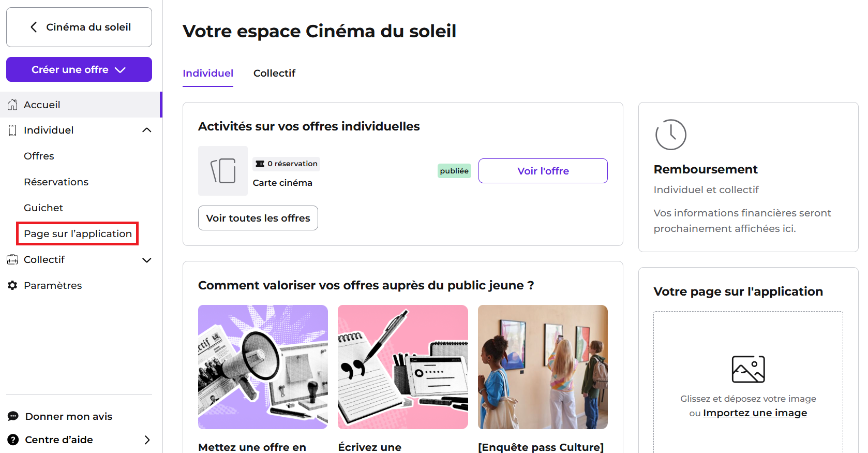Click the Écrivez une article title

coord(370,447)
